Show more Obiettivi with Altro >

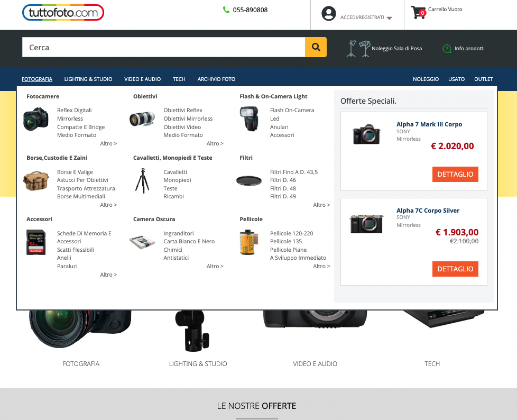215,143
